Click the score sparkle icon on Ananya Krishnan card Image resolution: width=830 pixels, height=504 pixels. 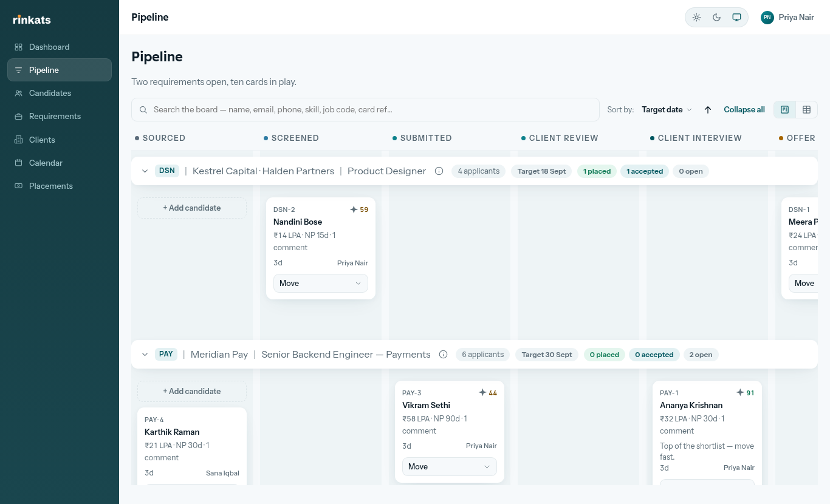pyautogui.click(x=740, y=393)
